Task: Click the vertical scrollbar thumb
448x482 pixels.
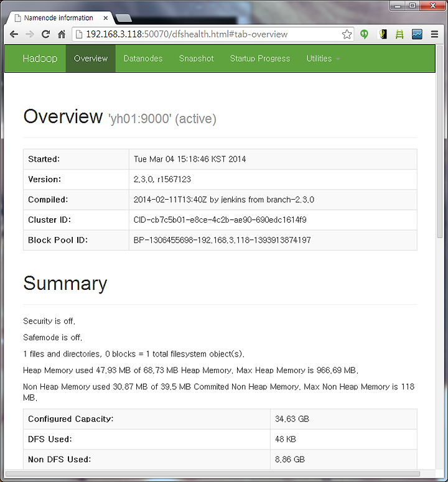Action: click(x=440, y=141)
